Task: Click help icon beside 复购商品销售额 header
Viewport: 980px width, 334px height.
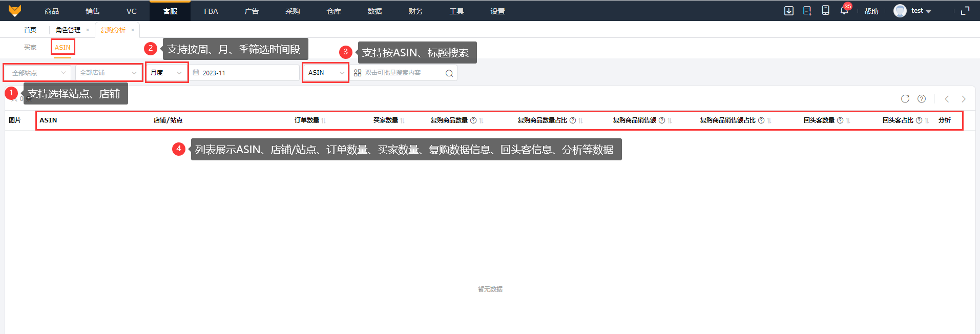Action: (x=662, y=120)
